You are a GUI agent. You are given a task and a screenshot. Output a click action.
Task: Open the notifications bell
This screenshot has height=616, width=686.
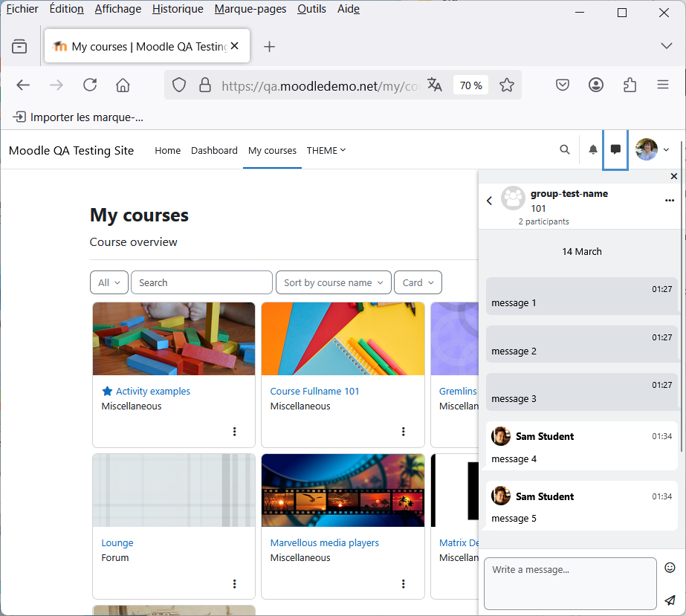[593, 150]
